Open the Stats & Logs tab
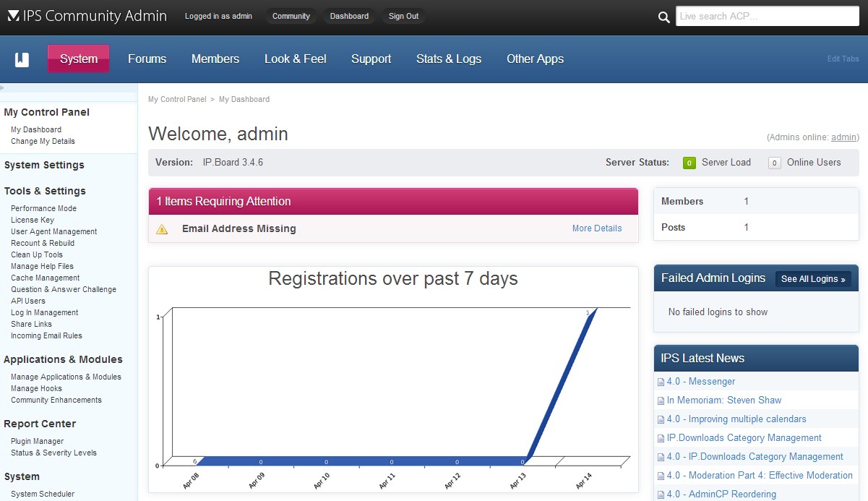The image size is (868, 501). coord(449,59)
